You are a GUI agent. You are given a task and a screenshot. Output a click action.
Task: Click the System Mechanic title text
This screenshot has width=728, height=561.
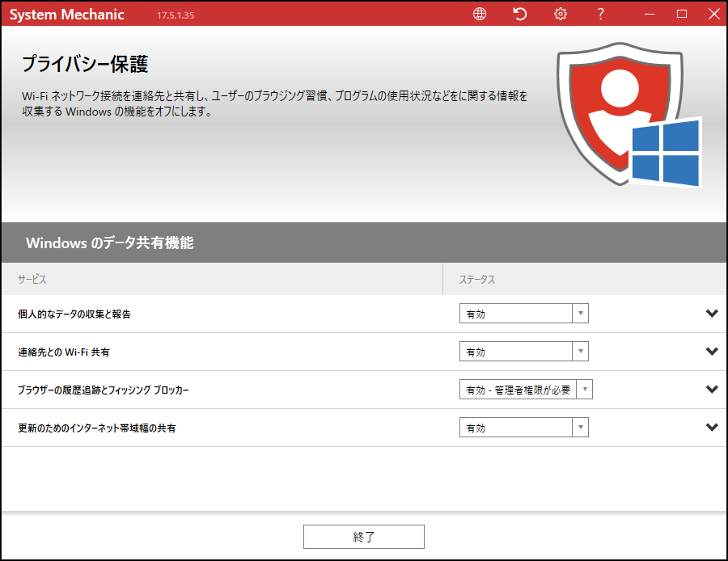point(67,15)
